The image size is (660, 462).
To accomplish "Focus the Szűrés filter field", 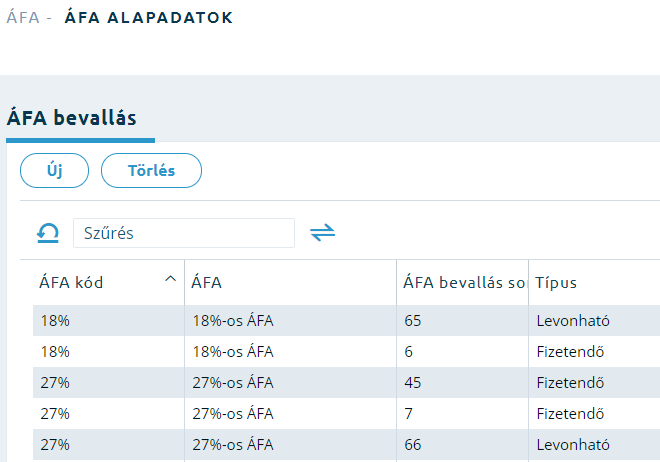I will pos(184,233).
